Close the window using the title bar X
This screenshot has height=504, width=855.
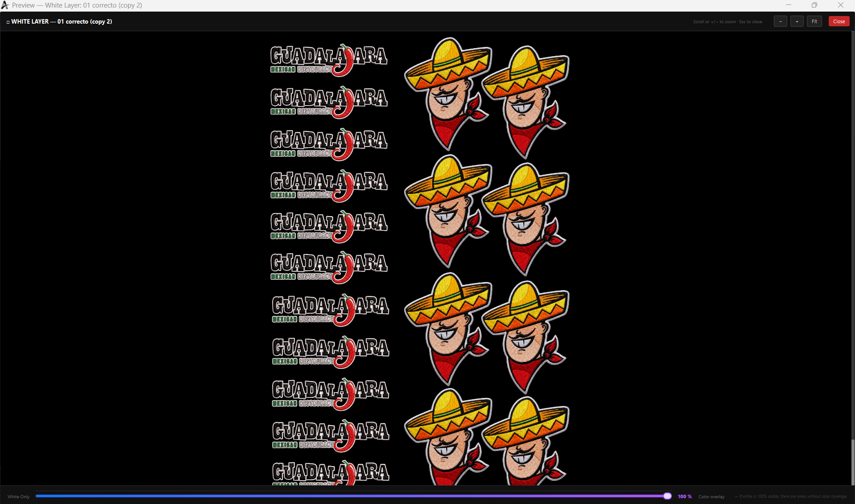click(840, 5)
